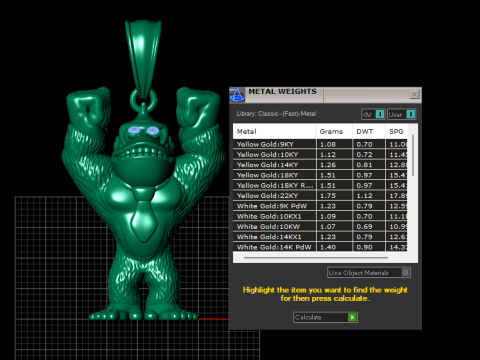
Task: Click the 0.69 DWT value for 10KW
Action: (364, 227)
